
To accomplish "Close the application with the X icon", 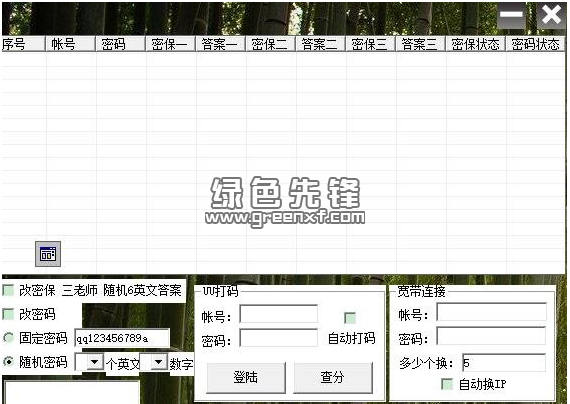I will pos(551,15).
